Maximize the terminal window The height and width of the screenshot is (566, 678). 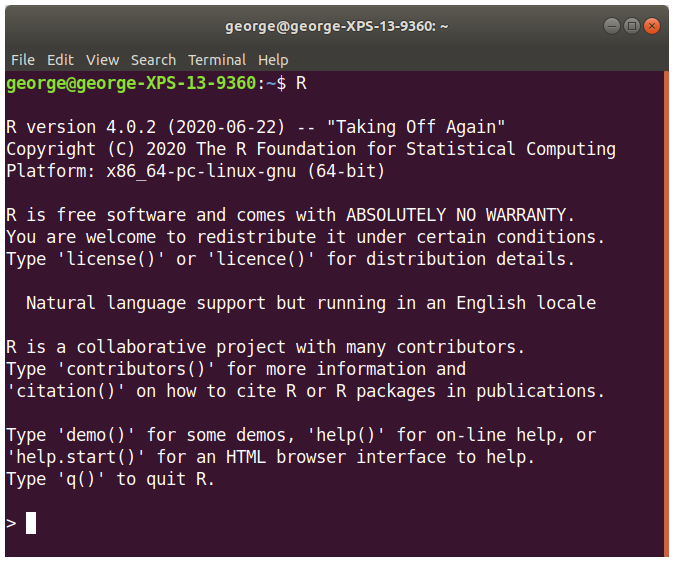point(632,24)
